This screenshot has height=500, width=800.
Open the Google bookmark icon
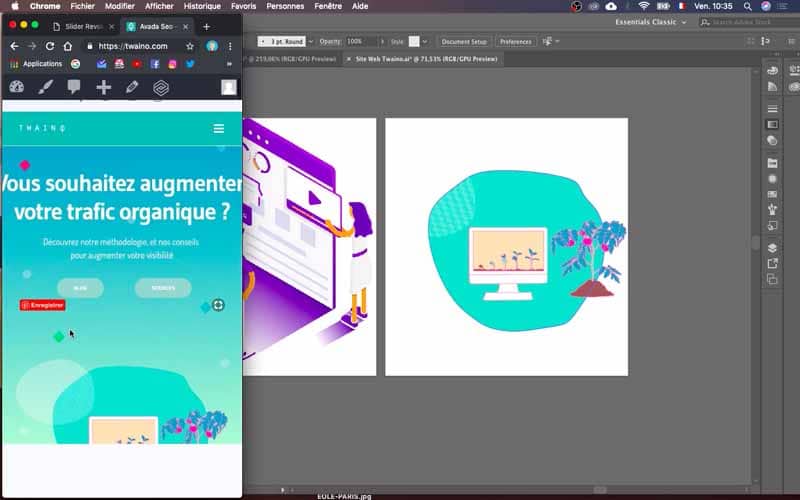tap(76, 64)
